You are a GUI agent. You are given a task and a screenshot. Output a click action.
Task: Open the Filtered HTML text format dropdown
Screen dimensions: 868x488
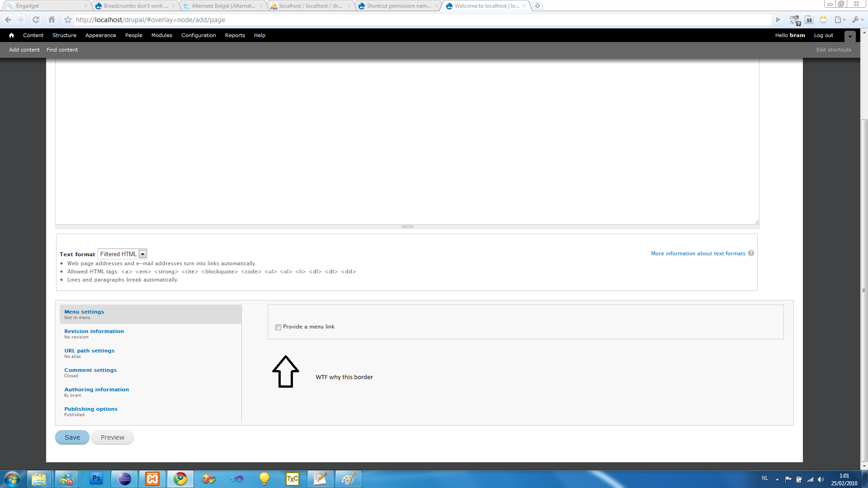tap(123, 254)
